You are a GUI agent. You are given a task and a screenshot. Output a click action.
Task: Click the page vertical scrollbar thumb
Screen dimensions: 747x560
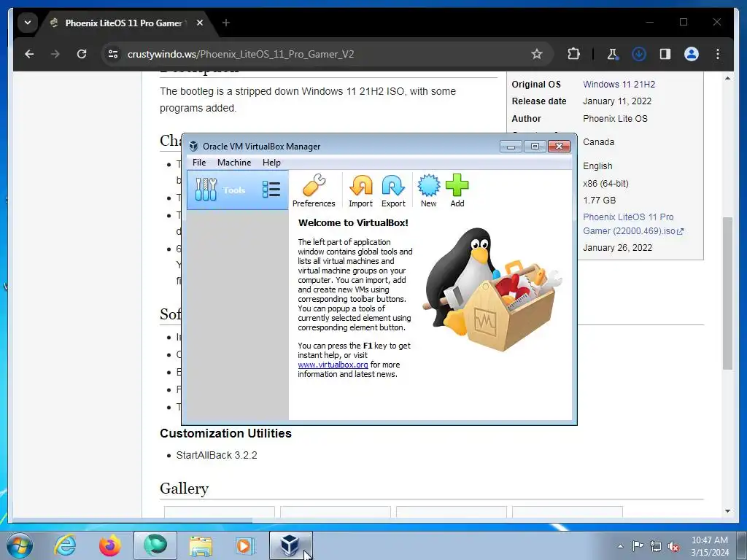coord(727,293)
